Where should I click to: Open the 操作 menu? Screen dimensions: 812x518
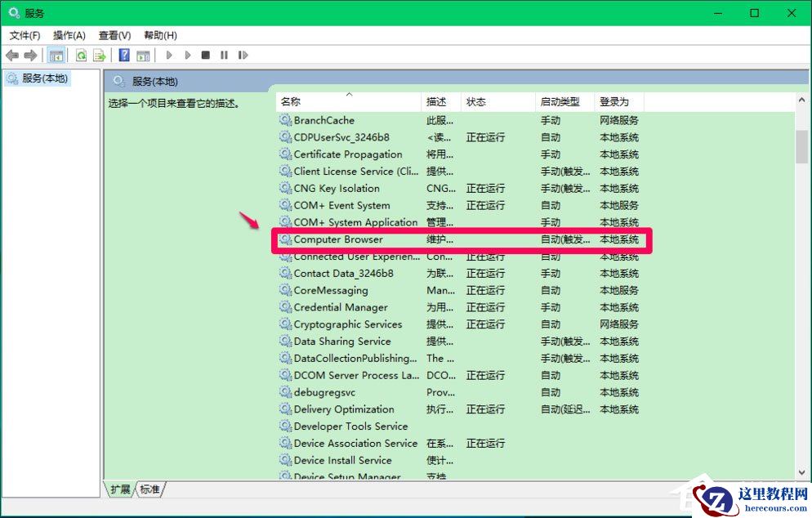(x=69, y=35)
